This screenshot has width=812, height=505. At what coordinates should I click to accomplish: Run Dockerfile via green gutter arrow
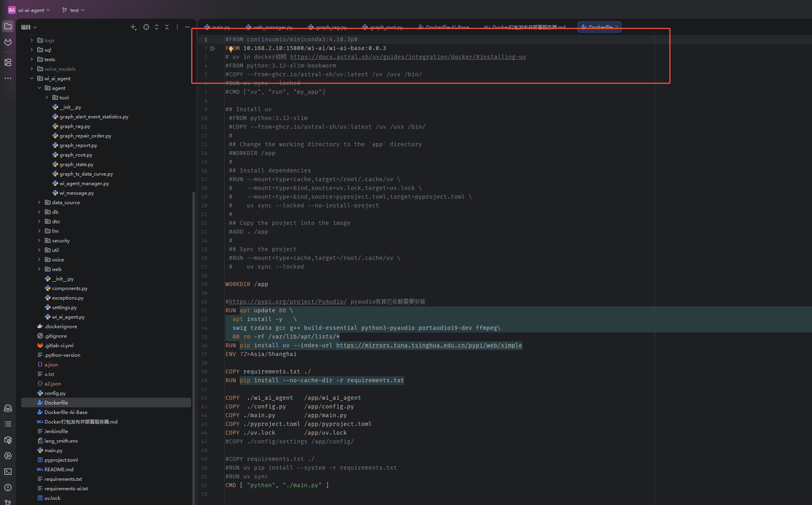click(213, 48)
